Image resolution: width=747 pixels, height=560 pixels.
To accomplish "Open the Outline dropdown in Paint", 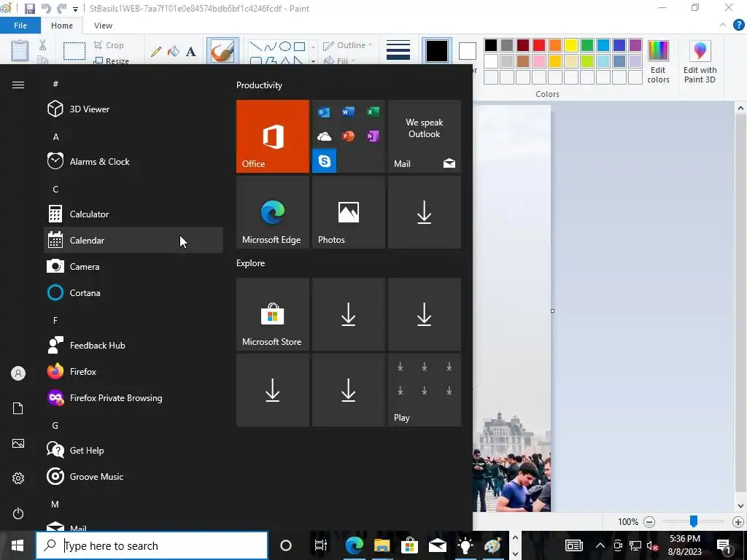I will 348,45.
